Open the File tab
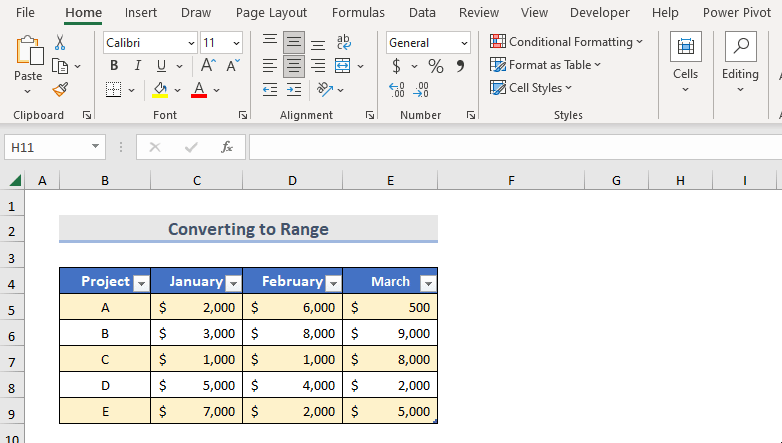The image size is (782, 443). point(25,12)
